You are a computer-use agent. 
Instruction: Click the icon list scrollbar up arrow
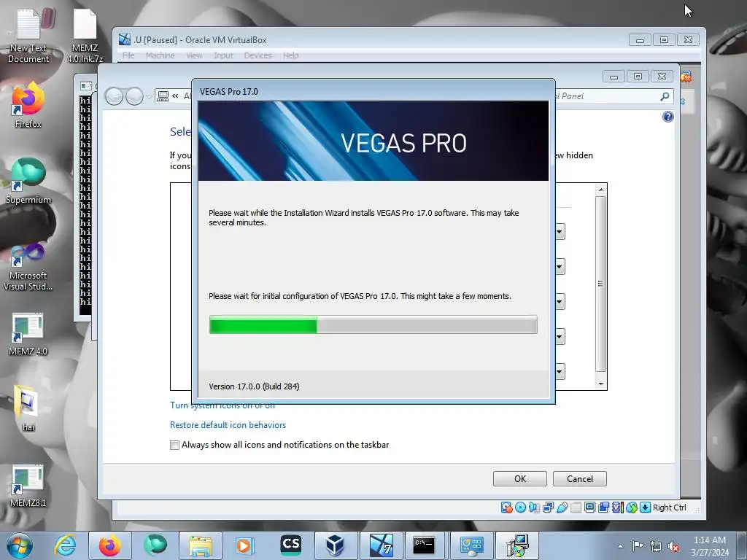(x=601, y=190)
